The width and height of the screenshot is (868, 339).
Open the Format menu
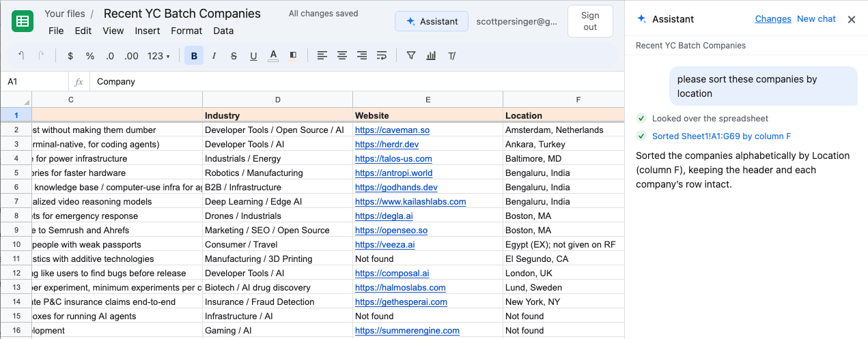tap(186, 31)
